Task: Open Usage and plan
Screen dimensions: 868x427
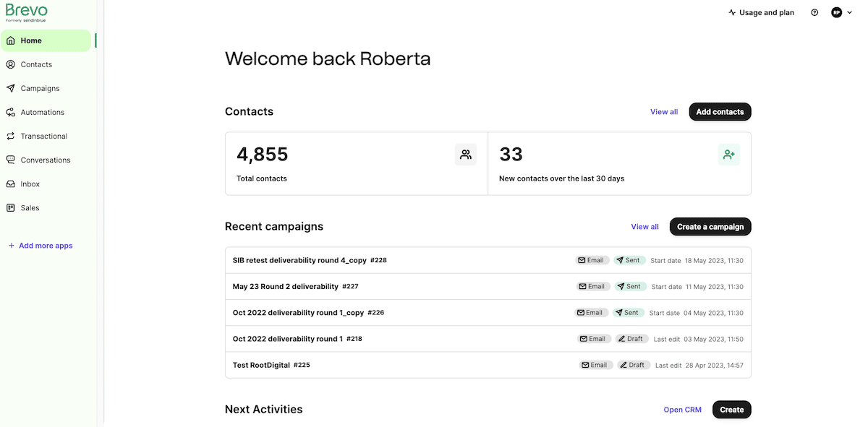Action: click(762, 12)
